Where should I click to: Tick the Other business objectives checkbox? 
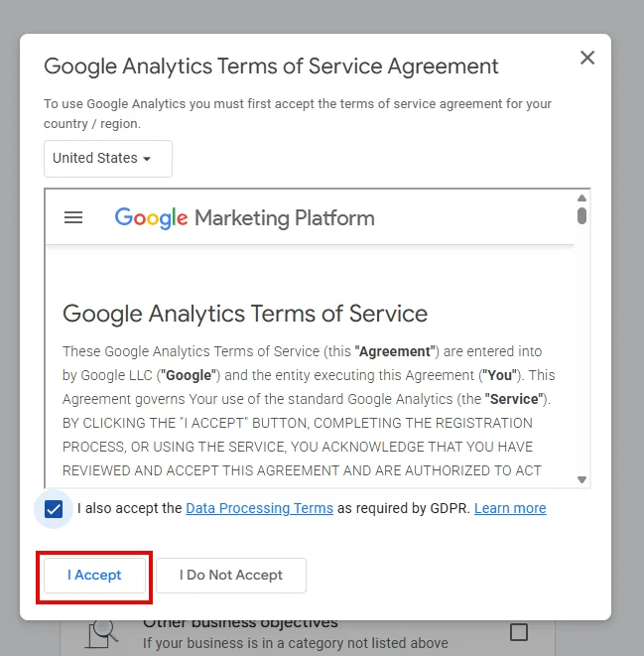[518, 632]
